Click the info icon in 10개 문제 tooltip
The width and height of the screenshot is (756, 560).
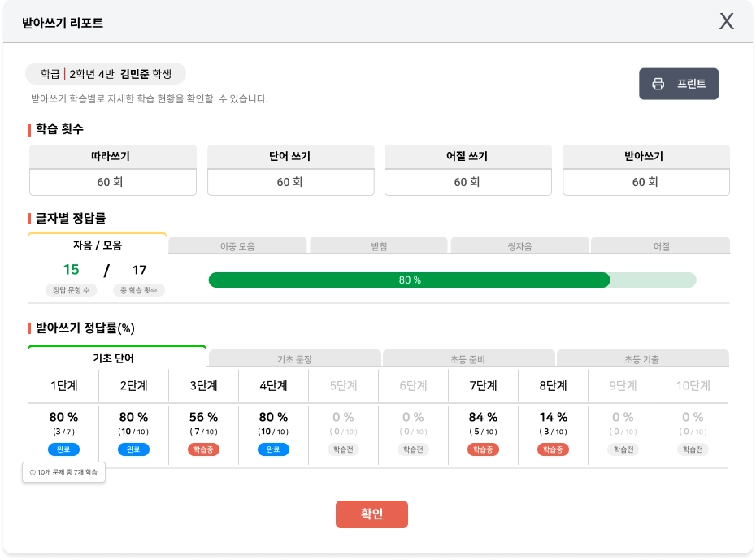[x=33, y=472]
